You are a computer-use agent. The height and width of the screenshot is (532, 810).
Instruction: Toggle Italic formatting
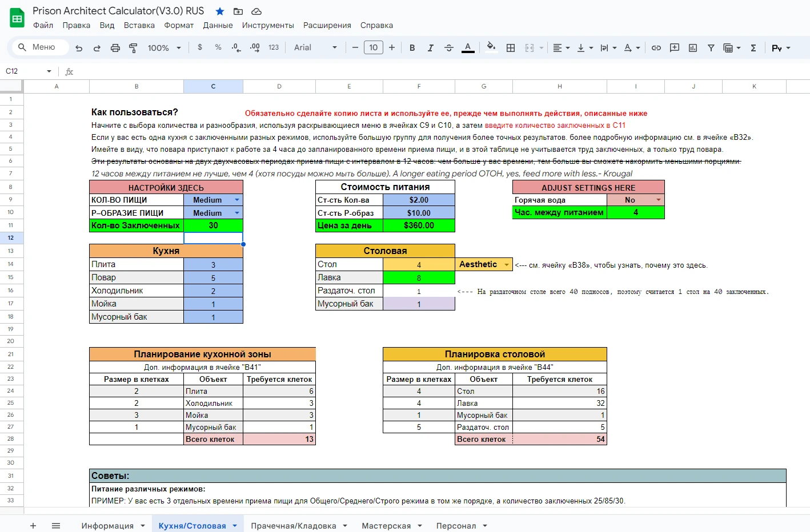[x=430, y=48]
